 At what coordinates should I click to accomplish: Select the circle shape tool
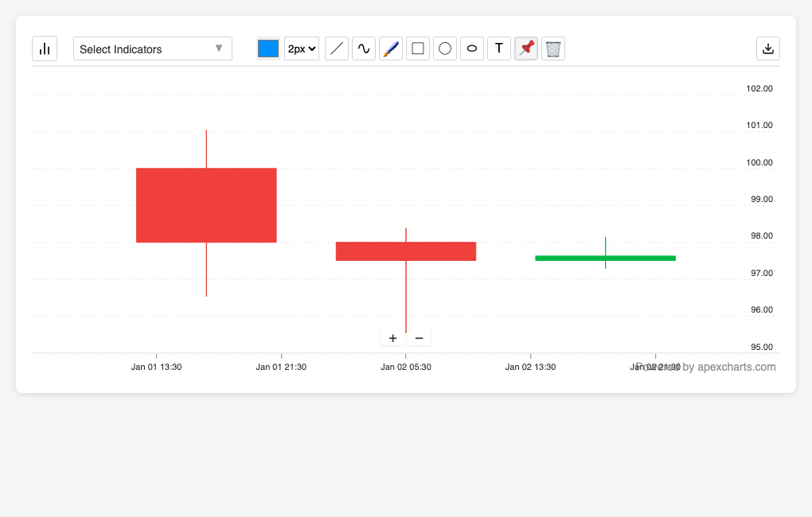[445, 49]
